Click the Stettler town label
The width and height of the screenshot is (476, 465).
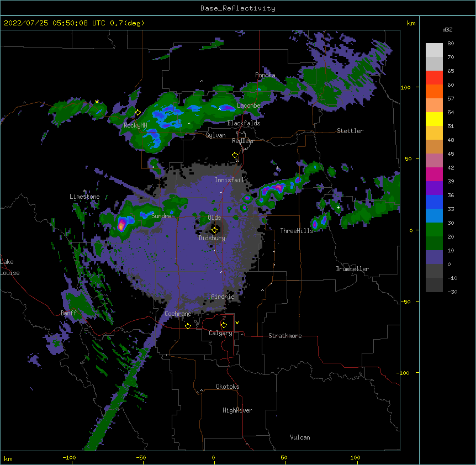(x=350, y=131)
